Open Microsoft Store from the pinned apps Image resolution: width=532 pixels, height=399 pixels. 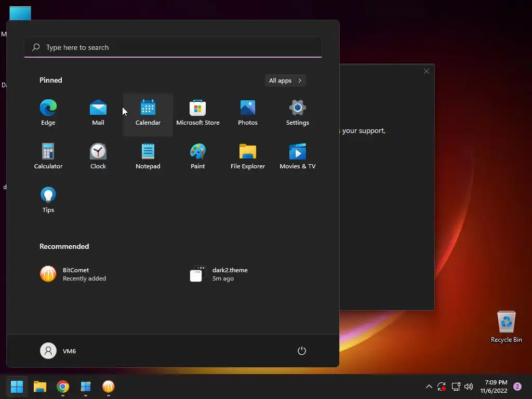[x=198, y=114]
